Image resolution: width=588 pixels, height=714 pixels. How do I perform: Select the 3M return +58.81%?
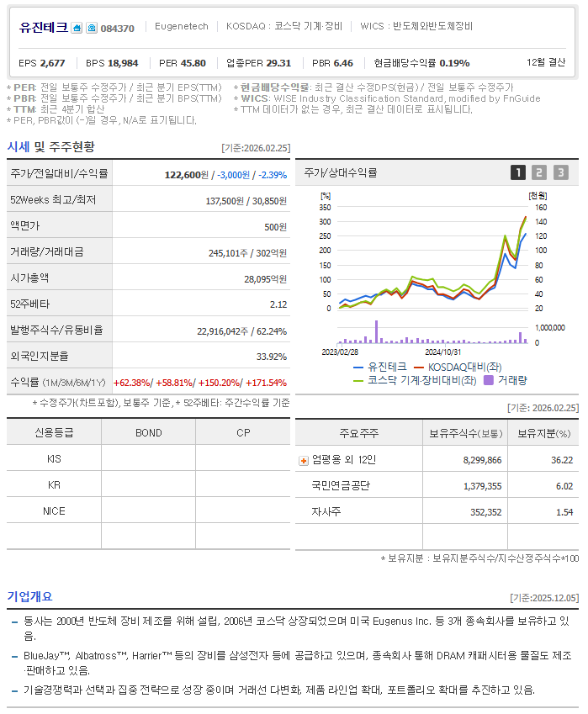174,383
